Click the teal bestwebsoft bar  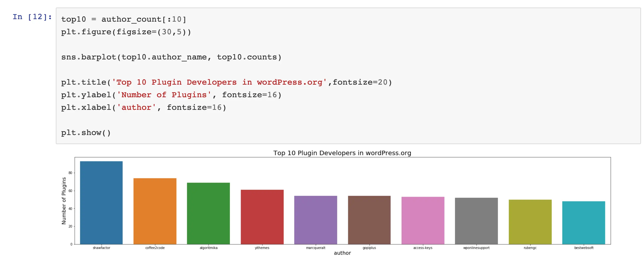point(584,223)
